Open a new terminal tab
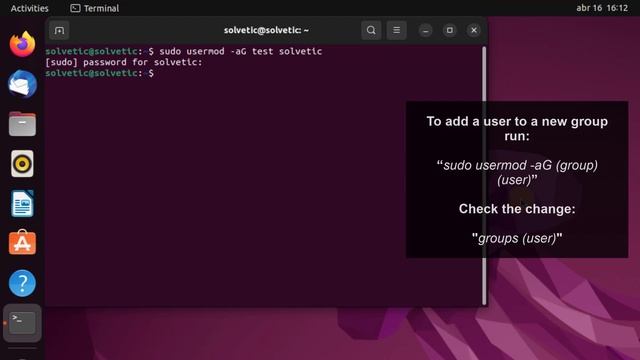Screen dimensions: 640x360 click(59, 30)
